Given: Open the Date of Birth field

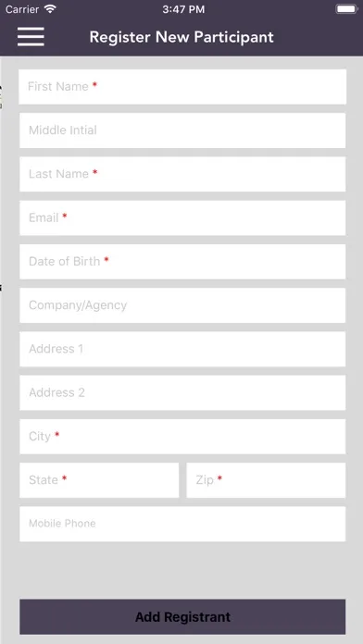Looking at the screenshot, I should [x=182, y=262].
